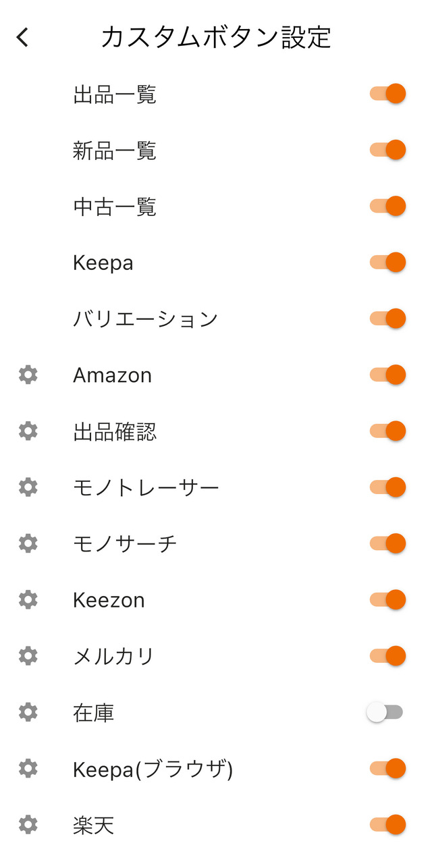The width and height of the screenshot is (432, 868).
Task: Disable the バリエーション toggle
Action: click(x=387, y=318)
